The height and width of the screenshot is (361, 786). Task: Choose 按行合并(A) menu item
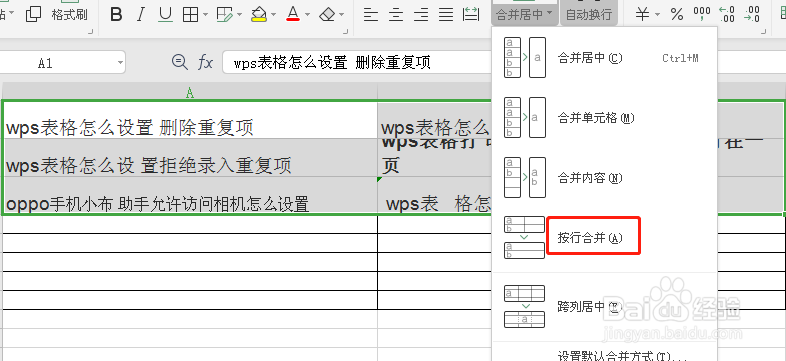pyautogui.click(x=605, y=238)
